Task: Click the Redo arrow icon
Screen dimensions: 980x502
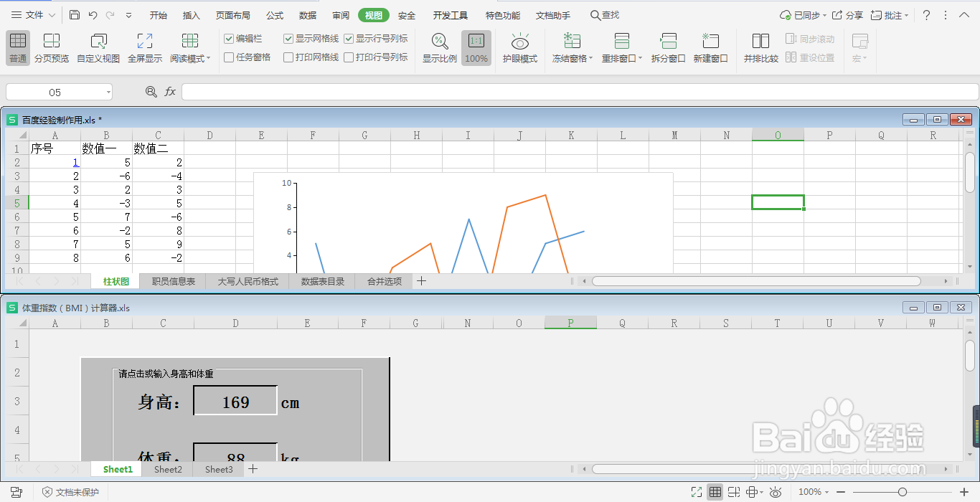Action: click(110, 15)
